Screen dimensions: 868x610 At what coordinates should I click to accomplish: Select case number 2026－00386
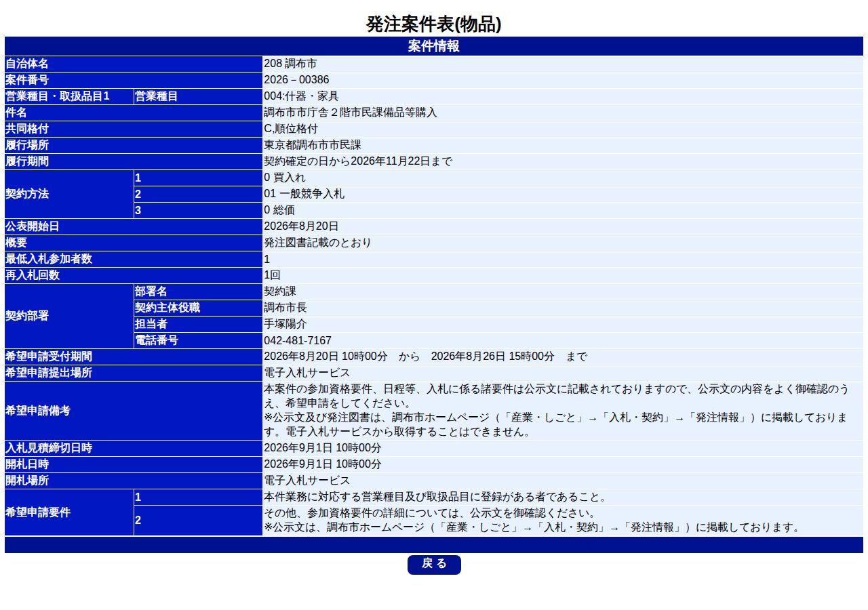pos(296,80)
